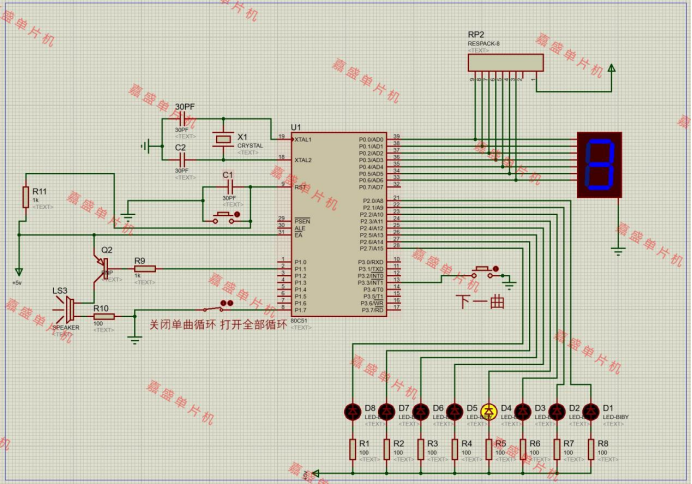Select resistor R10 symbol
The height and width of the screenshot is (484, 692).
[104, 316]
